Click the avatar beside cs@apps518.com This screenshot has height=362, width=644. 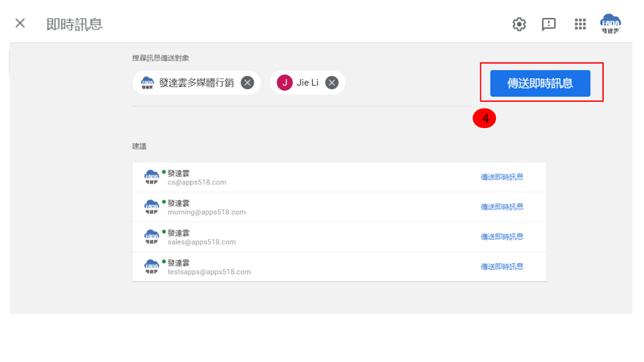[x=152, y=177]
